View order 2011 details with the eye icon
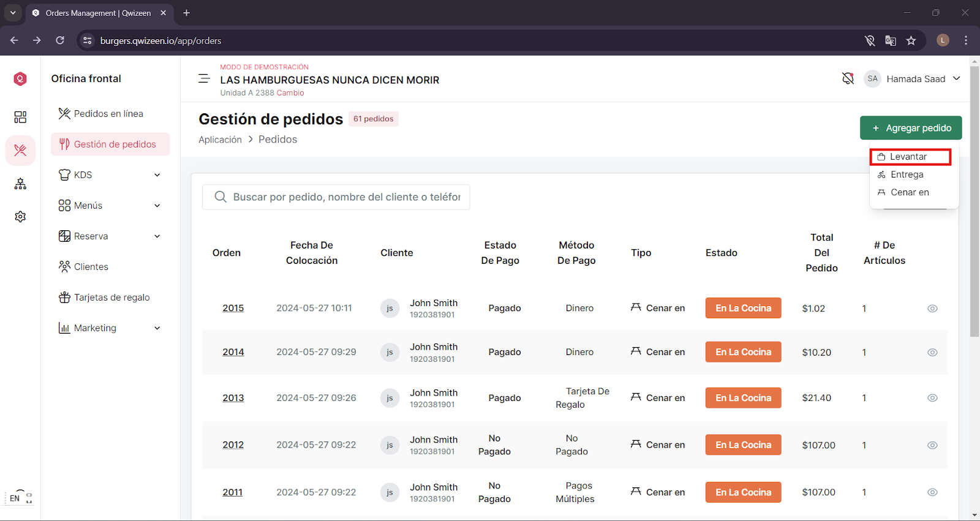 click(932, 492)
